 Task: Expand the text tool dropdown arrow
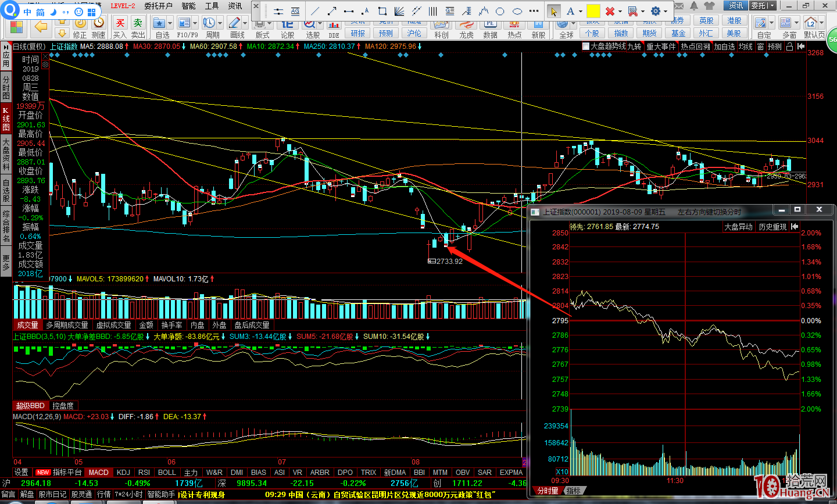tap(580, 11)
